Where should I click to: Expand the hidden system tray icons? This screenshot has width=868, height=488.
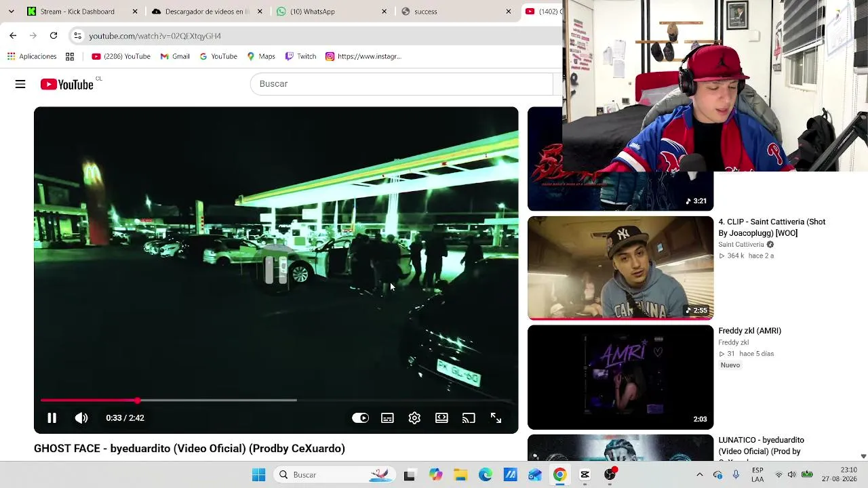click(x=700, y=474)
